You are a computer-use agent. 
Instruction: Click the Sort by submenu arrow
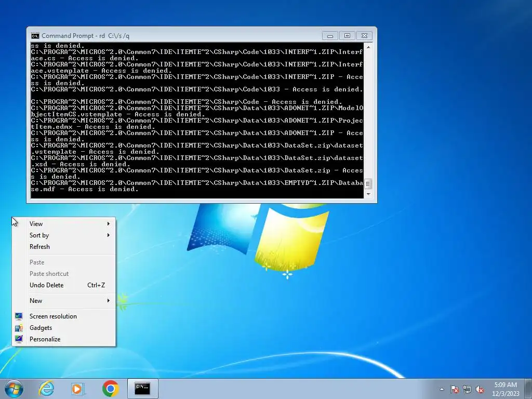point(108,235)
